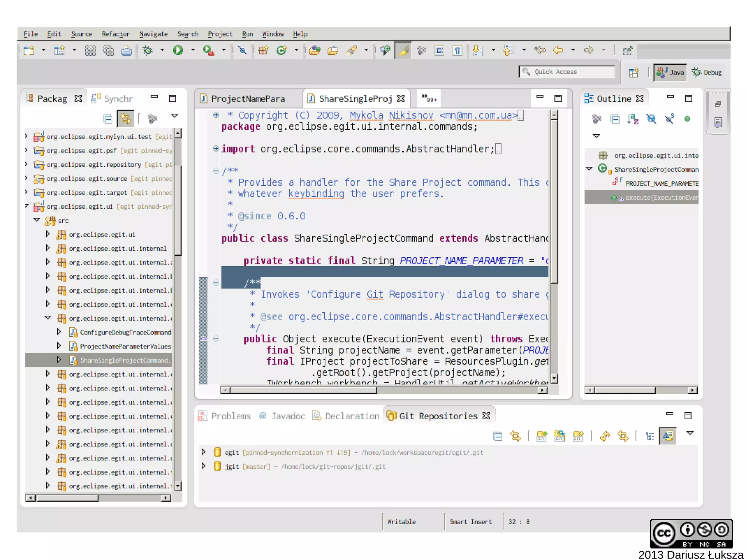
Task: Click the green Run button in toolbar
Action: coord(178,50)
